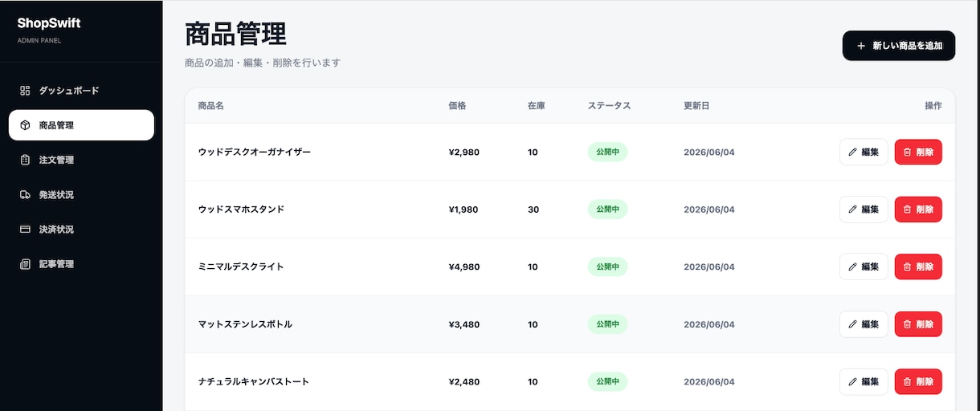Click the box icon beside 商品管理

pos(25,125)
